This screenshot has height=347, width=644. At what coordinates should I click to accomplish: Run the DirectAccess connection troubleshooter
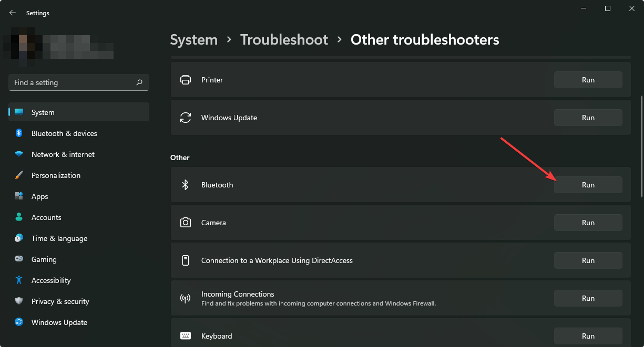coord(588,260)
